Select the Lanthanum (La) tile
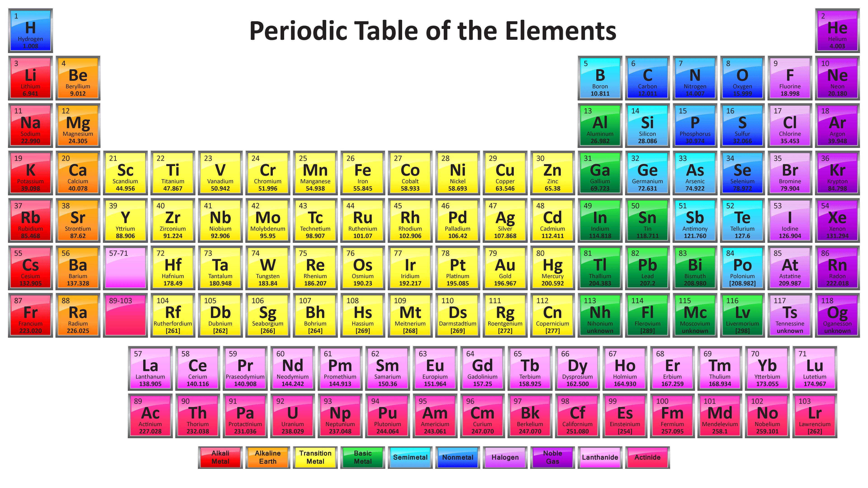The width and height of the screenshot is (868, 488). [150, 368]
